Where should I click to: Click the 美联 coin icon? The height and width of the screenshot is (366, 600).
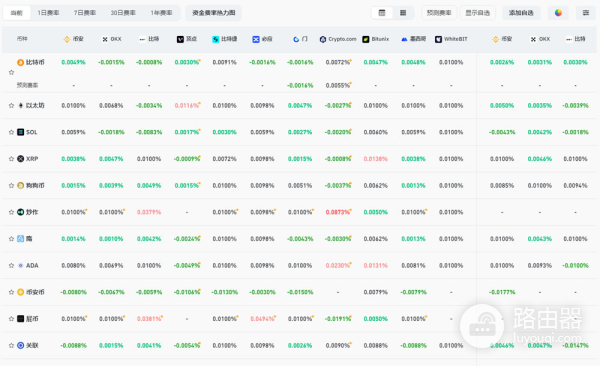pos(21,345)
